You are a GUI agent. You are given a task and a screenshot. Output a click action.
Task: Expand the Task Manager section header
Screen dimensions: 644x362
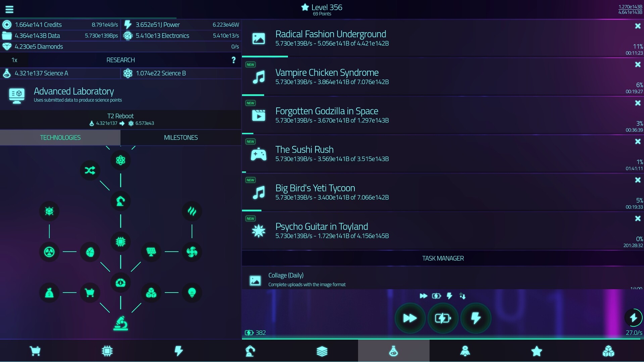[x=443, y=258]
